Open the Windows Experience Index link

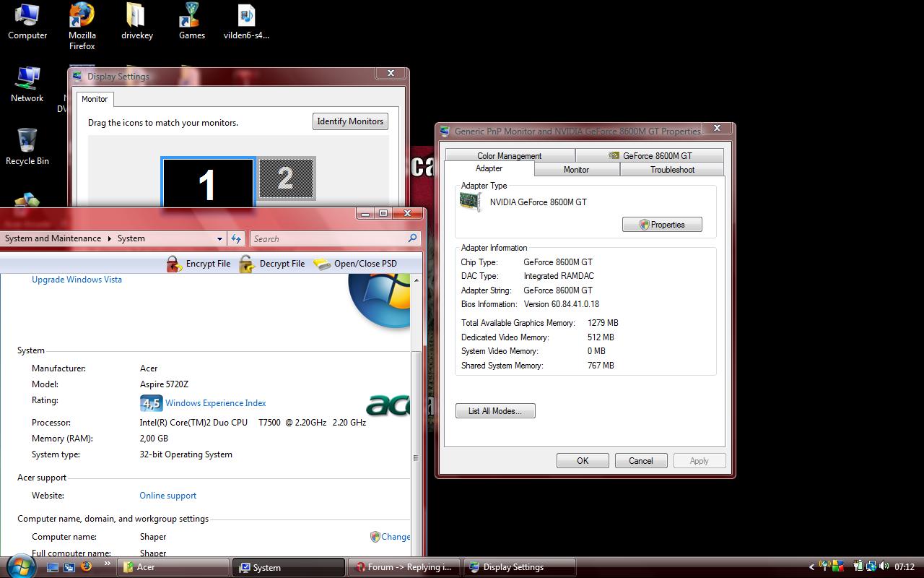tap(216, 403)
